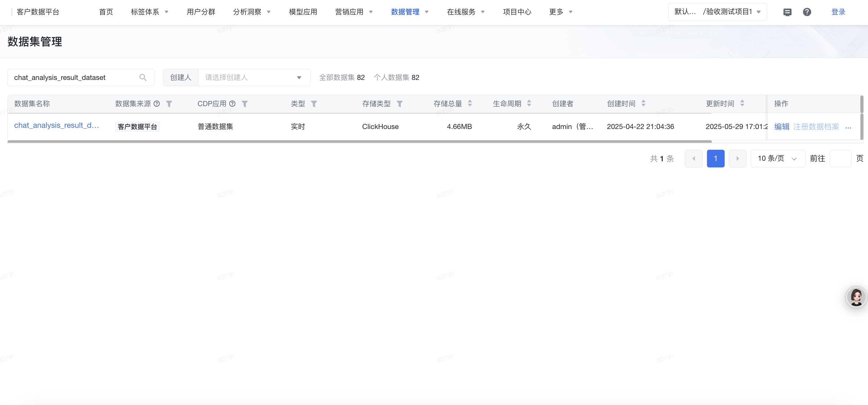Screen dimensions: 868x405
Task: Filter by 存储类型 funnel icon
Action: [400, 104]
